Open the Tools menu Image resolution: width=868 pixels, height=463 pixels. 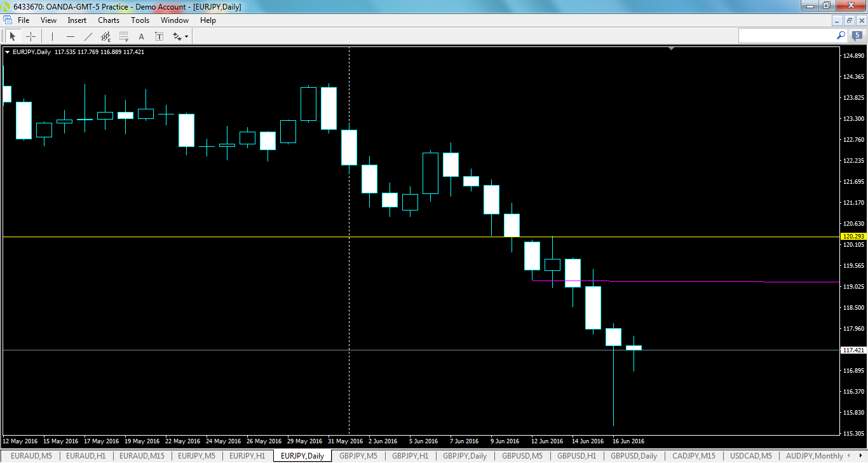(140, 20)
